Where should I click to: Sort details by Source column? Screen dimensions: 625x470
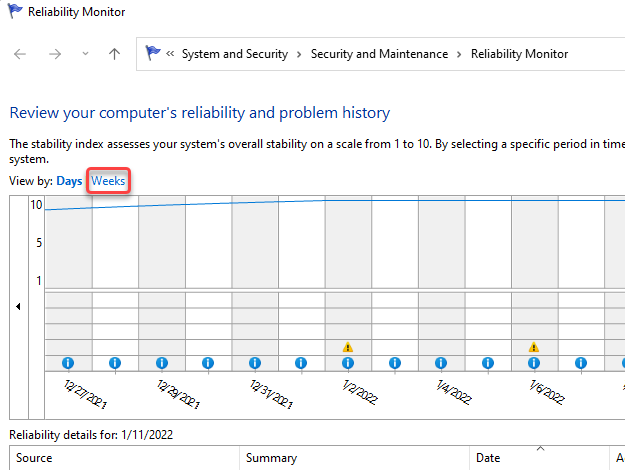pos(35,458)
